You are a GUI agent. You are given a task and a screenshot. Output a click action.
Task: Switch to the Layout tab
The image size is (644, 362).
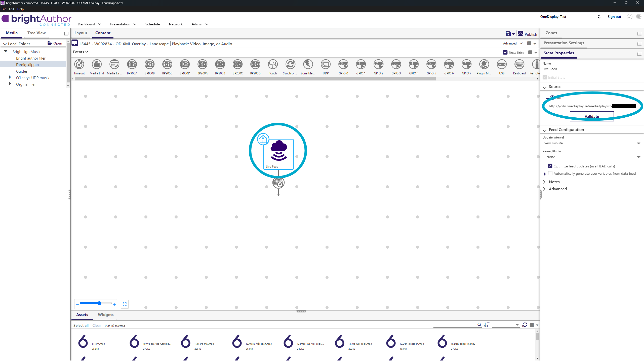[81, 33]
